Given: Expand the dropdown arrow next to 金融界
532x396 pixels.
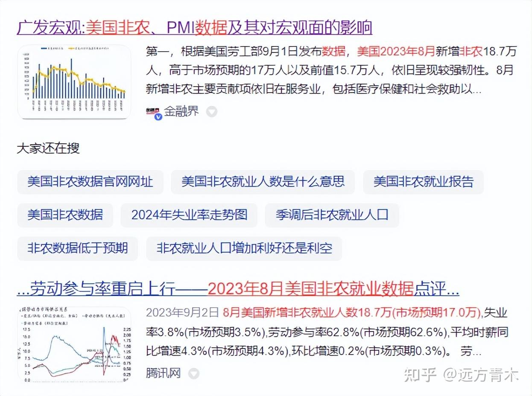Looking at the screenshot, I should tap(211, 111).
